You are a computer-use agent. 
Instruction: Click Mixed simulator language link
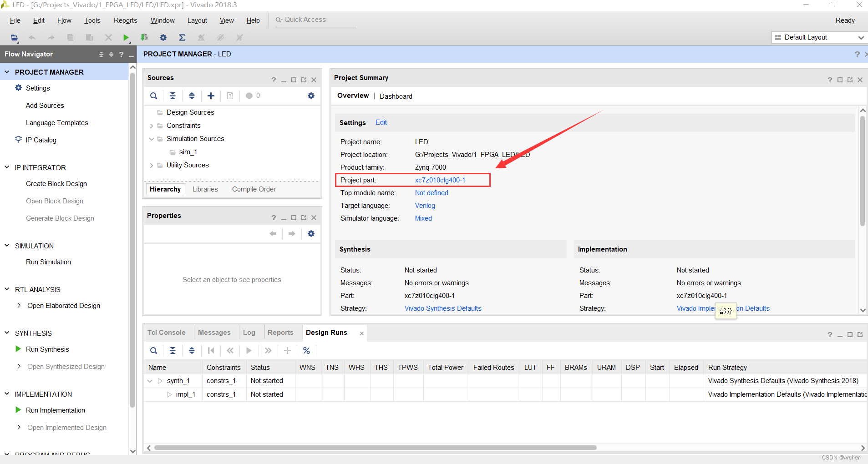(x=423, y=218)
